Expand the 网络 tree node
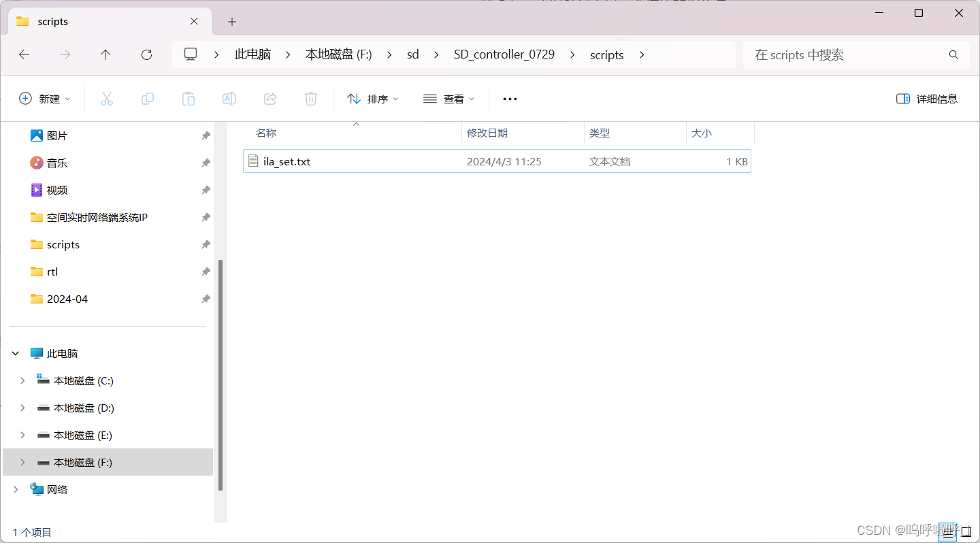Image resolution: width=980 pixels, height=543 pixels. [16, 490]
